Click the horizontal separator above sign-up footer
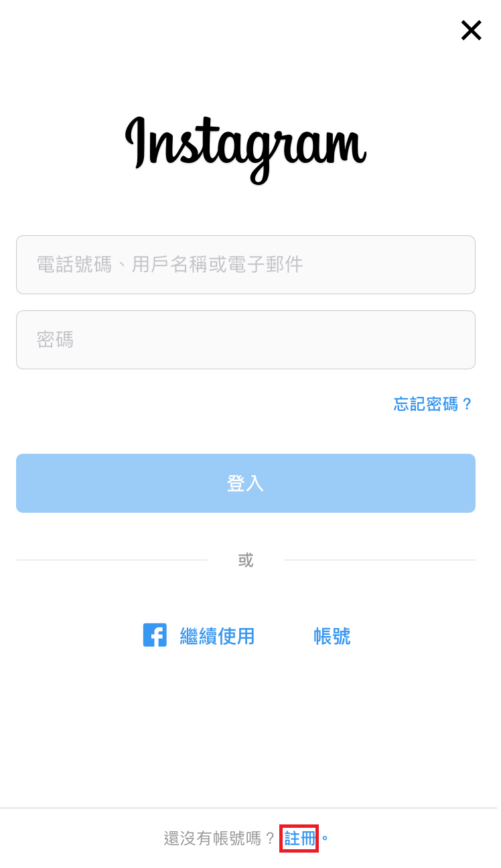This screenshot has height=868, width=501. pos(250,808)
